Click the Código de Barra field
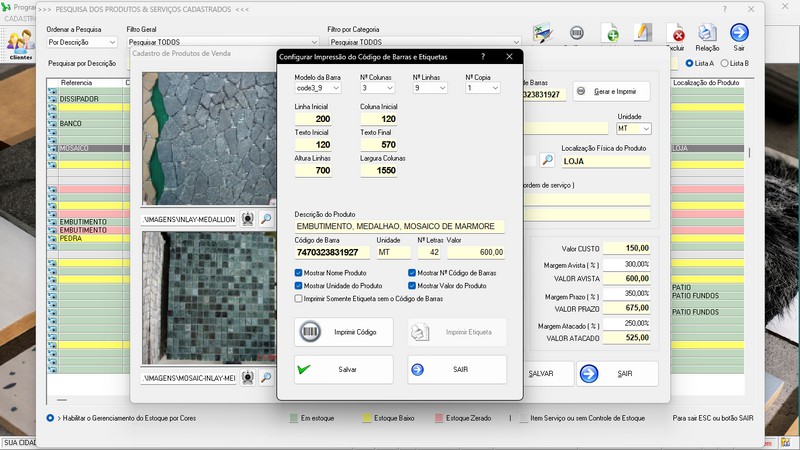The image size is (800, 450). pyautogui.click(x=332, y=252)
